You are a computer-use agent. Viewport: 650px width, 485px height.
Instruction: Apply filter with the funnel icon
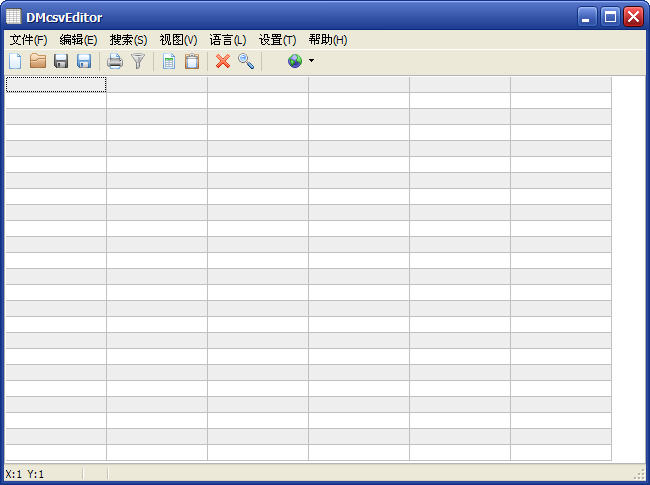coord(138,61)
